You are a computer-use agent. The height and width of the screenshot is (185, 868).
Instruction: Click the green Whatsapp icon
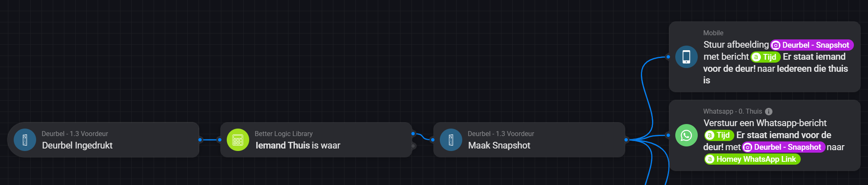(687, 135)
